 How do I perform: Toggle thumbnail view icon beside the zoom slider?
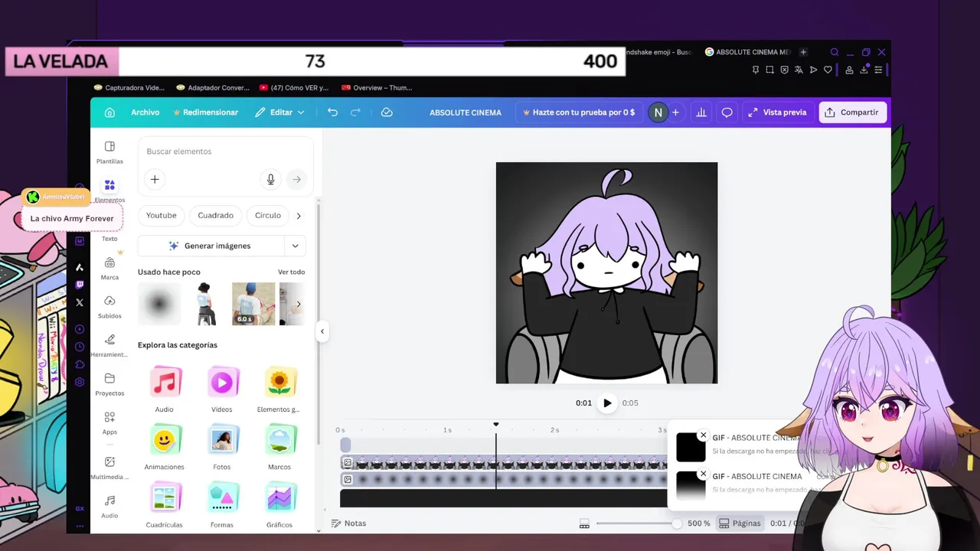(x=584, y=523)
